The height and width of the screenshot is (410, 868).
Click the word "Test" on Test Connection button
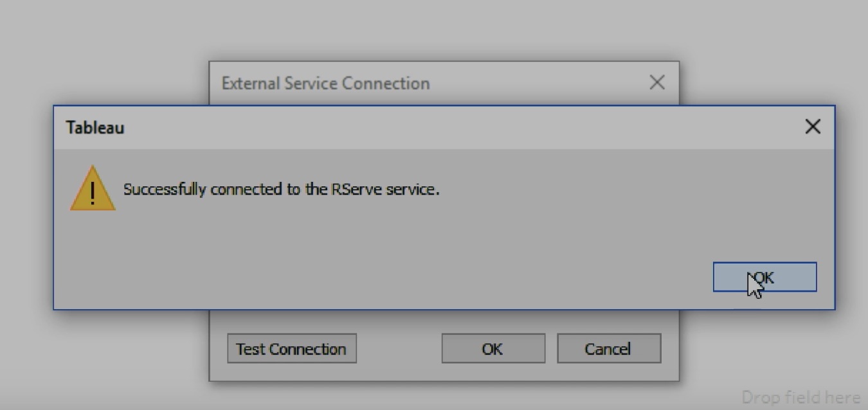point(250,349)
